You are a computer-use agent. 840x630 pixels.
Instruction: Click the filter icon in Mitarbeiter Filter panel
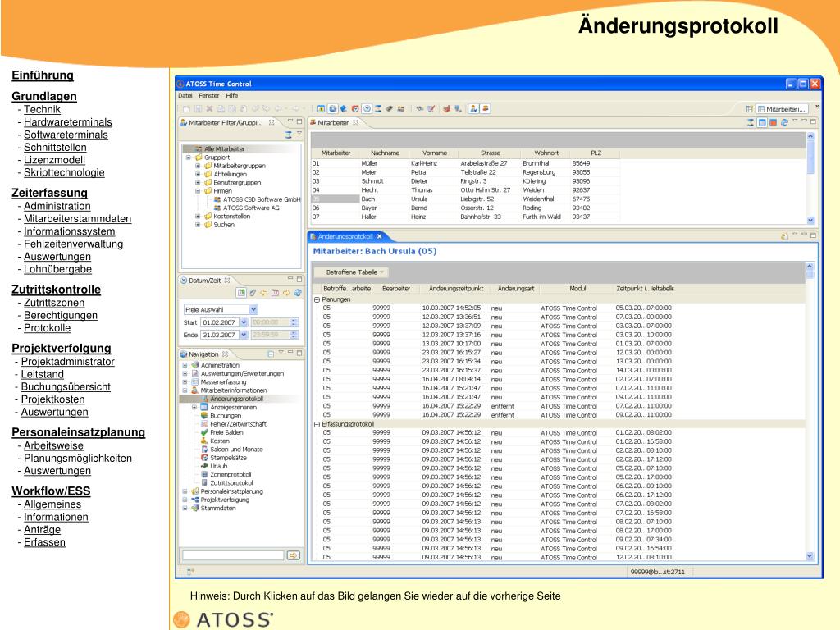pyautogui.click(x=289, y=135)
